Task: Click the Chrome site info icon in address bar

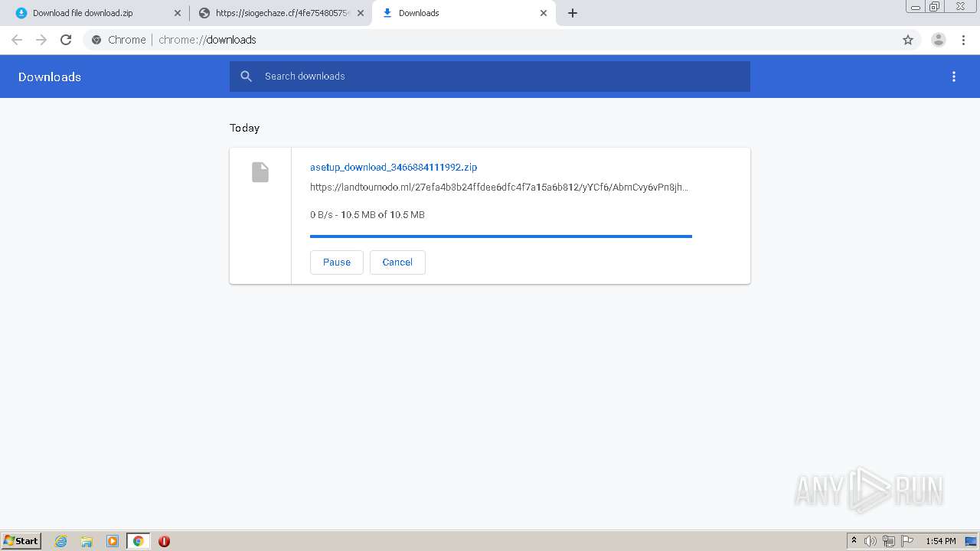Action: 96,40
